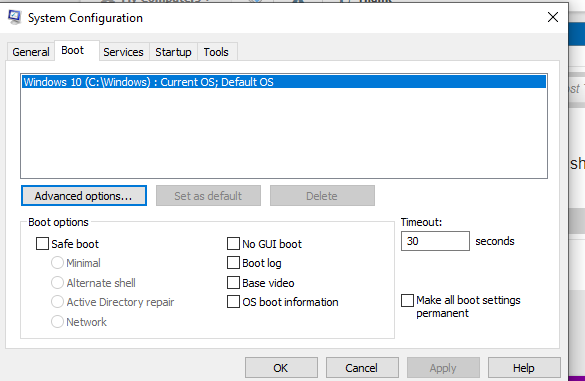Select the Boot tab
Image resolution: width=585 pixels, height=381 pixels.
pyautogui.click(x=76, y=50)
